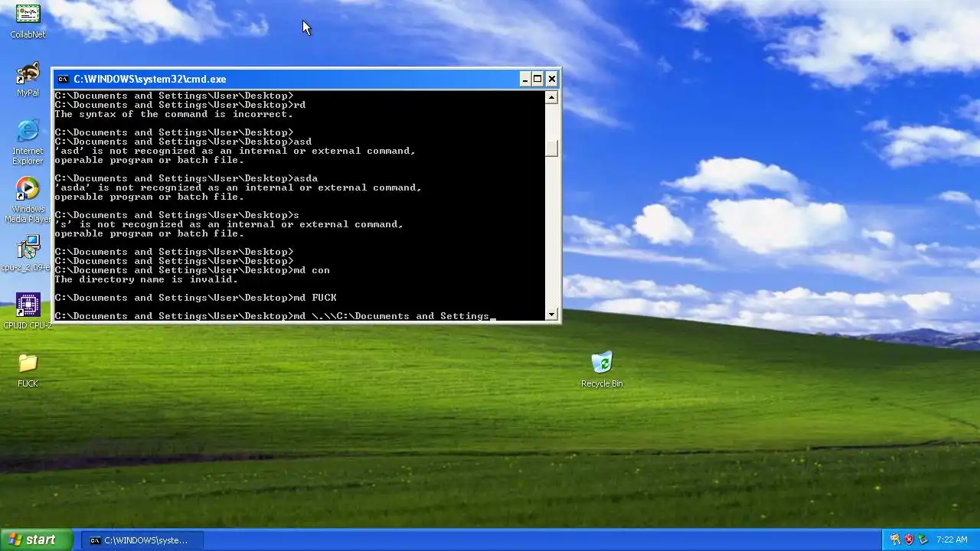Select the Internet Explorer desktop icon

[x=28, y=142]
